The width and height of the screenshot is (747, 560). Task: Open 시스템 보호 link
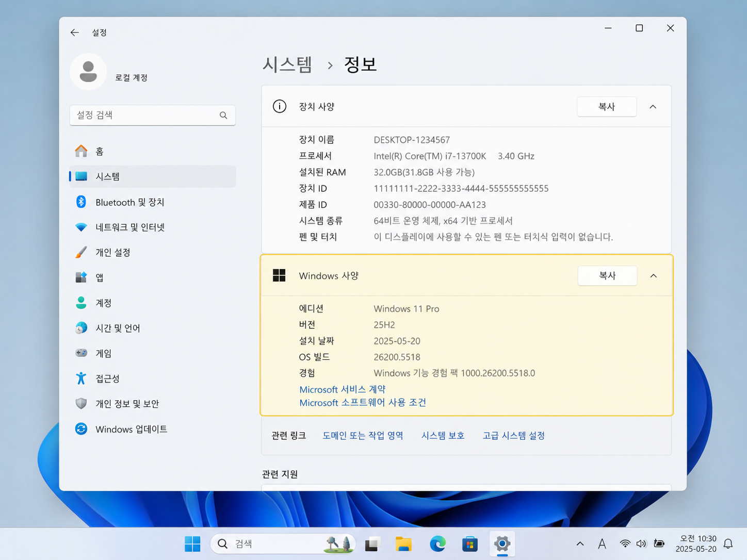(443, 436)
